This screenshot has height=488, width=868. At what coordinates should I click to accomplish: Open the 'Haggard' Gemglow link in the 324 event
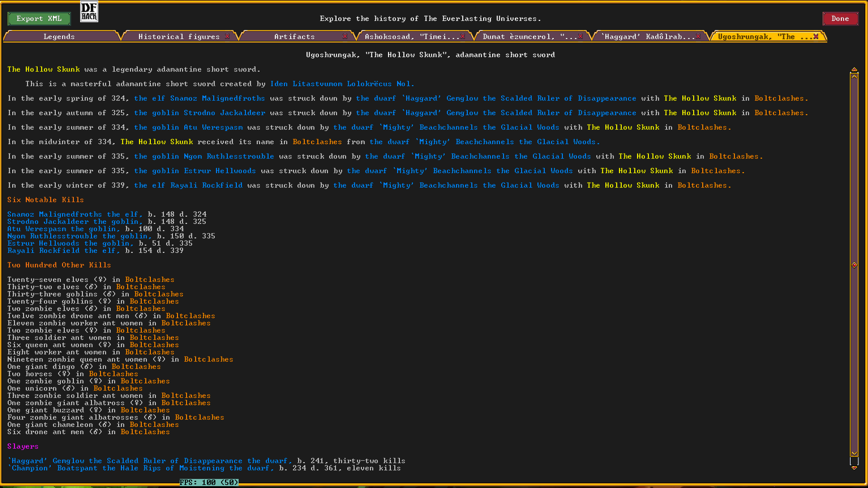[496, 98]
